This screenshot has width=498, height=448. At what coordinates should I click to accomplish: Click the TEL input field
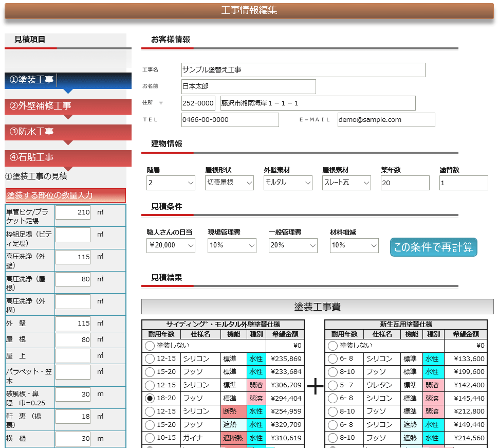click(230, 120)
